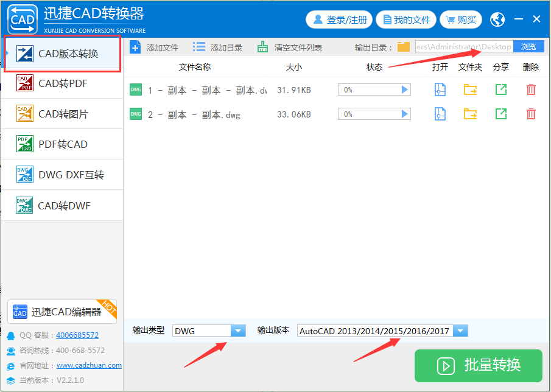This screenshot has height=392, width=551.
Task: Switch to CAD转图片 mode
Action: [x=62, y=114]
